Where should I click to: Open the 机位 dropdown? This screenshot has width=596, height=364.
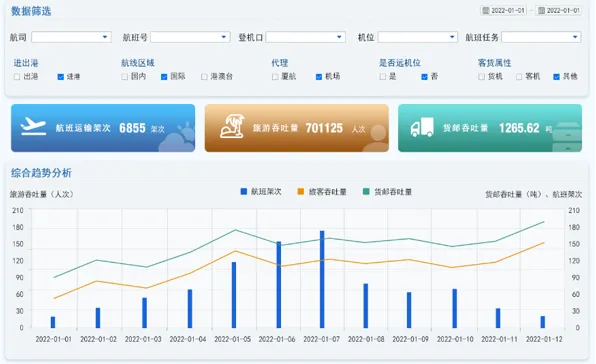pos(417,37)
